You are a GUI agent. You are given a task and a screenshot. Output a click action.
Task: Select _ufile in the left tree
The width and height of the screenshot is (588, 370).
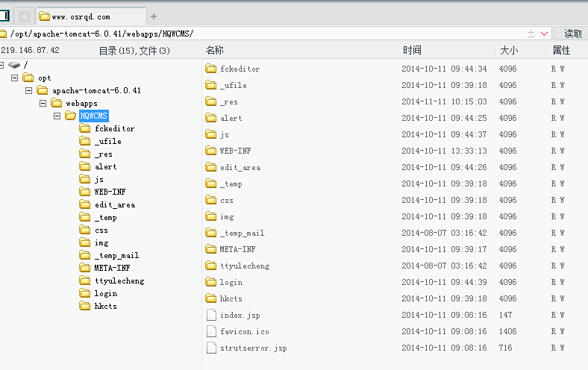click(x=108, y=141)
